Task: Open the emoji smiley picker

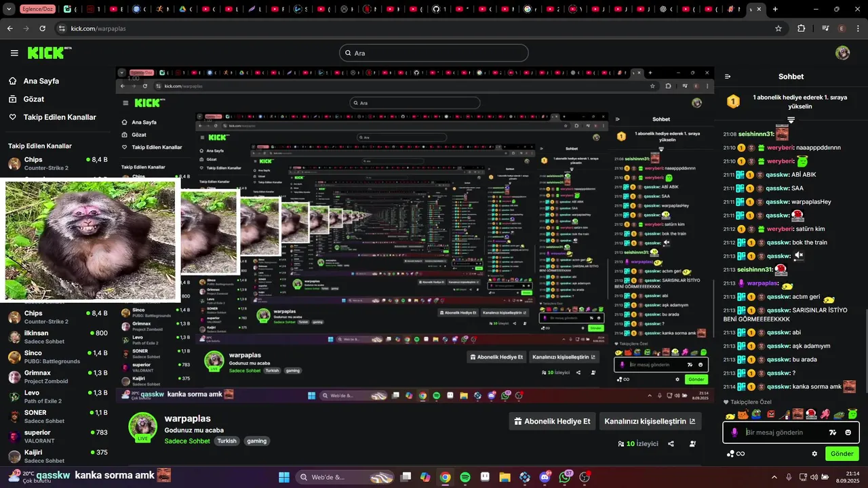Action: coord(848,432)
